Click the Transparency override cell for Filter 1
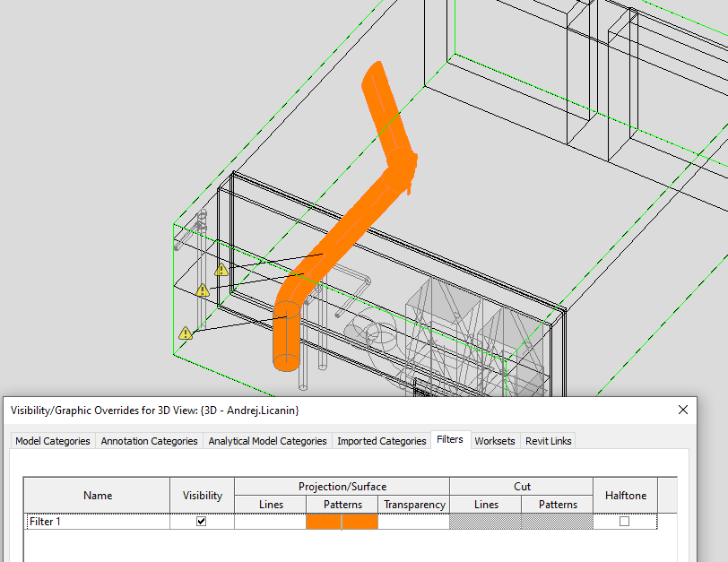728x562 pixels. pyautogui.click(x=413, y=520)
